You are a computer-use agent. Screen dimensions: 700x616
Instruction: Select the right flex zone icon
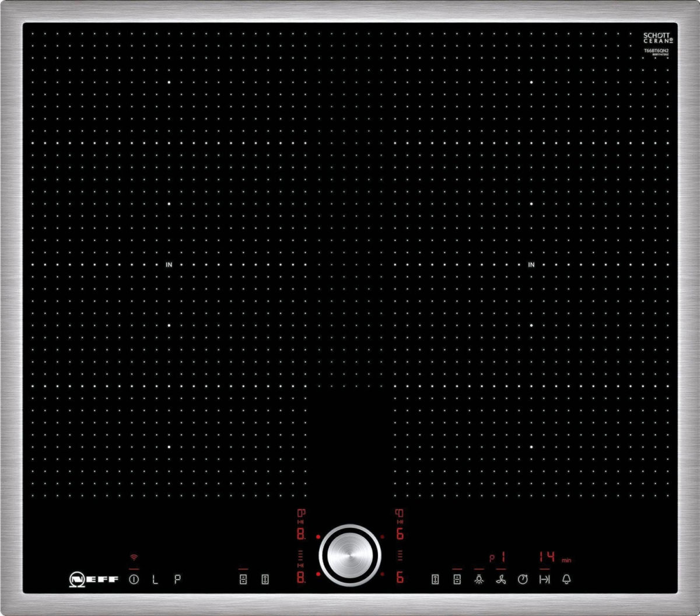tap(457, 579)
